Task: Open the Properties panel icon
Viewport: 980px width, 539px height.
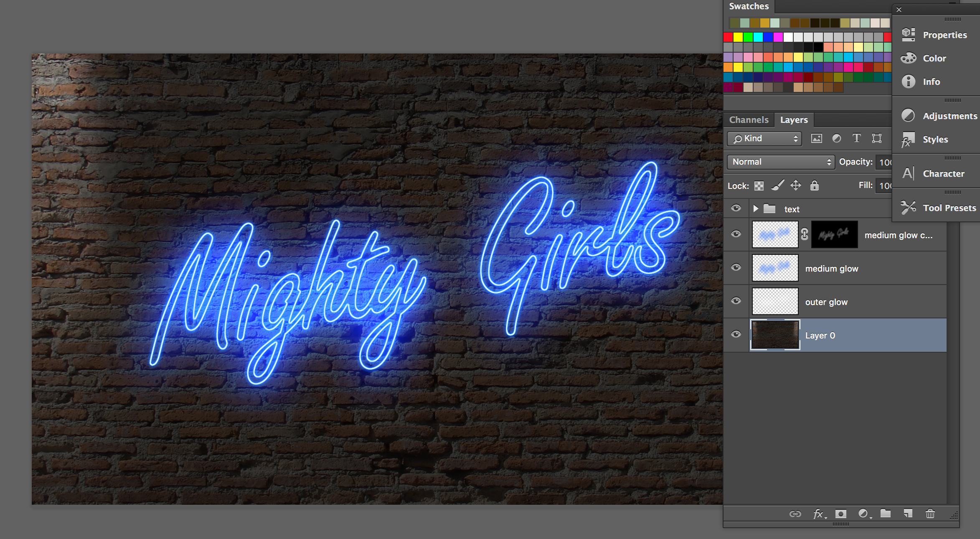Action: [908, 34]
